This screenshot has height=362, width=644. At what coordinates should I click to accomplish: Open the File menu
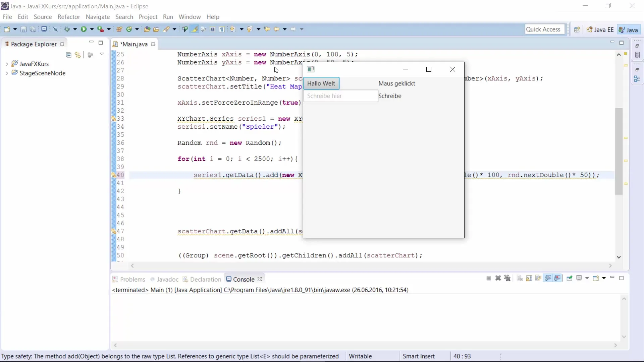[7, 17]
